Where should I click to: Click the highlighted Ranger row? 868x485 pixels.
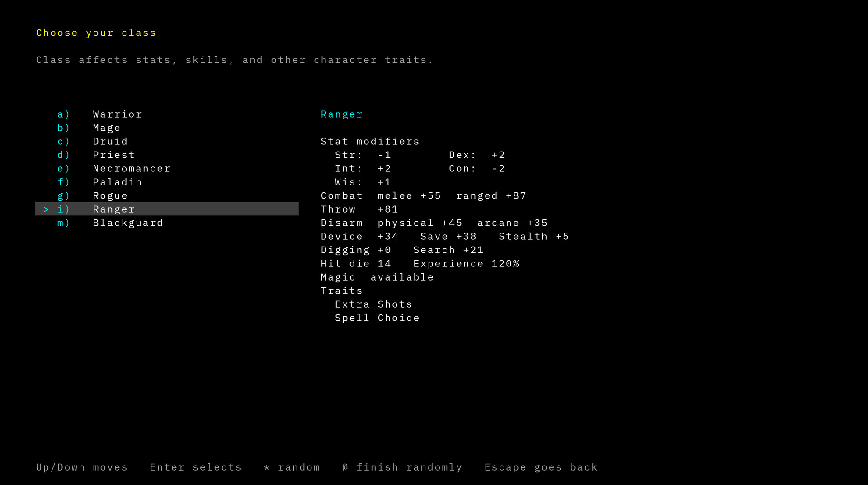tap(167, 209)
